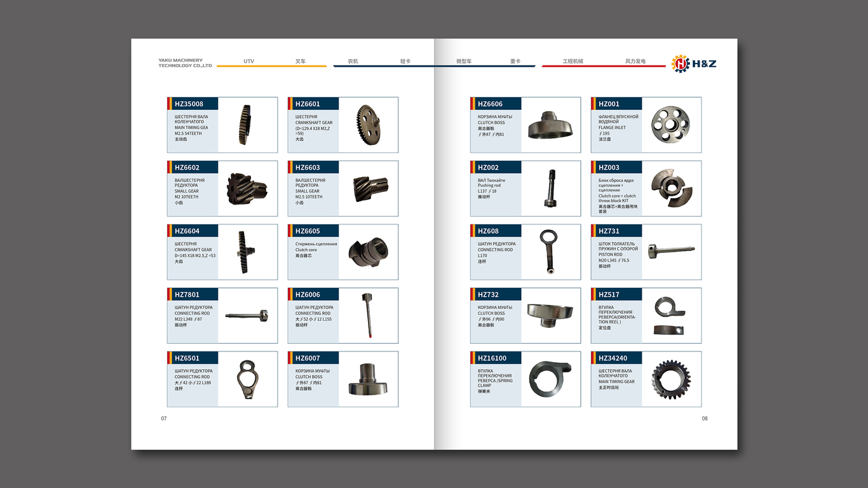
Task: Click the HZ002 part code heading
Action: 488,168
